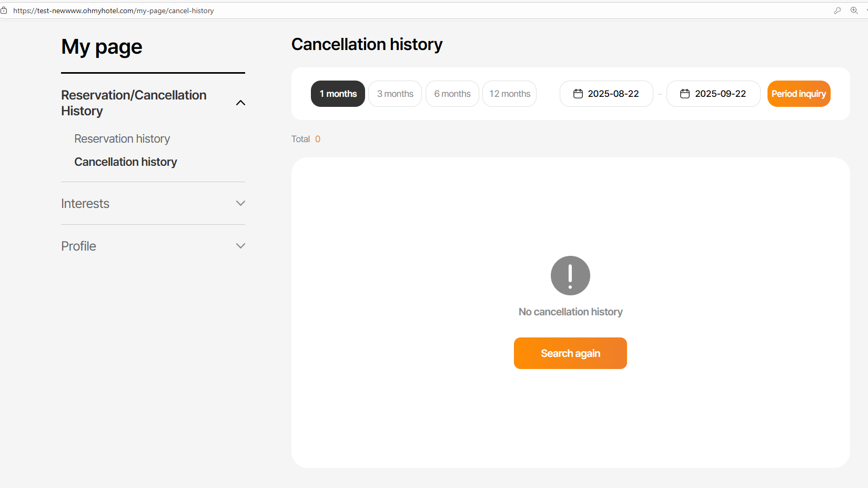This screenshot has height=488, width=868.
Task: Expand the Interests section
Action: (x=240, y=203)
